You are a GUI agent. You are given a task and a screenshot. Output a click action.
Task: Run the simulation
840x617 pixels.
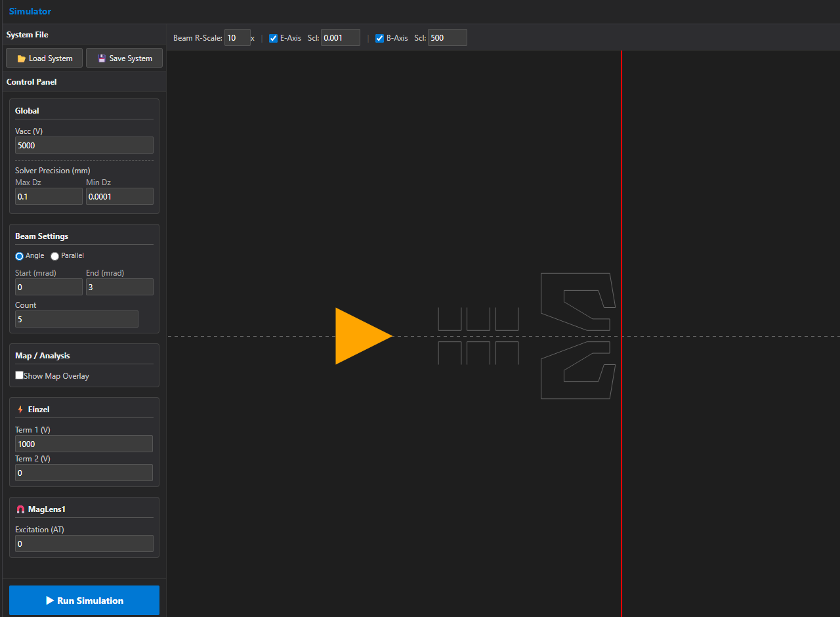click(x=84, y=601)
